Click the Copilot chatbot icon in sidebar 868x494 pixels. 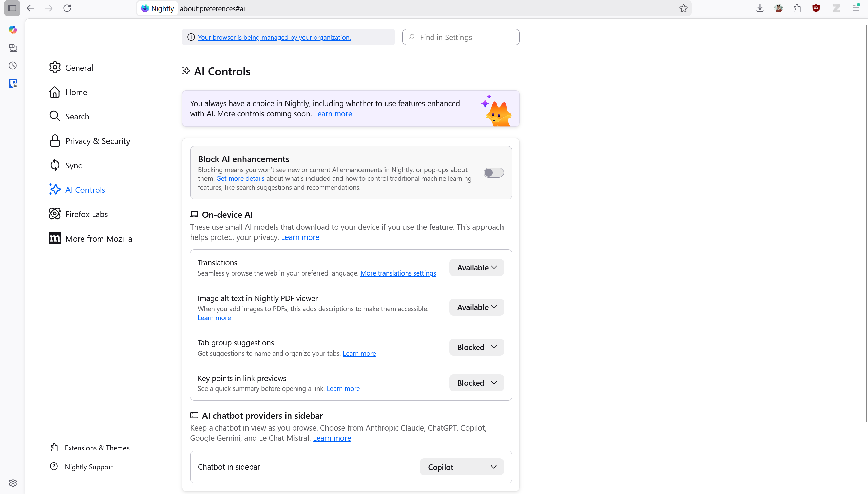[13, 30]
